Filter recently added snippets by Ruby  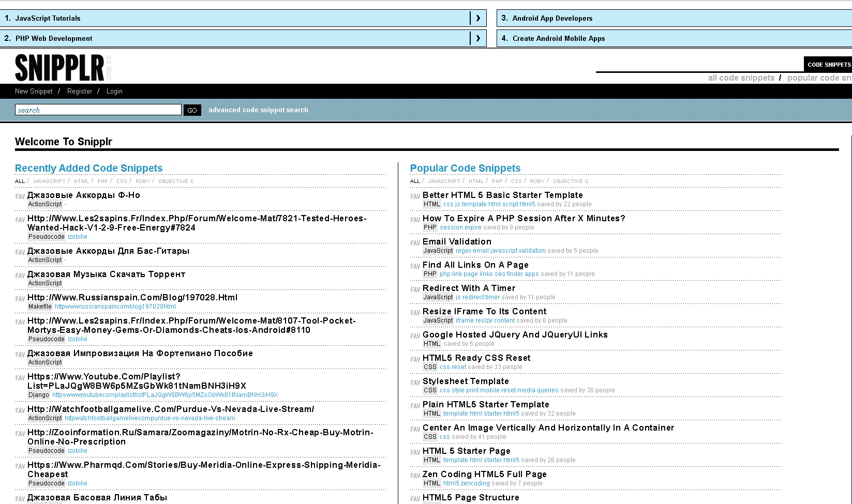point(143,181)
